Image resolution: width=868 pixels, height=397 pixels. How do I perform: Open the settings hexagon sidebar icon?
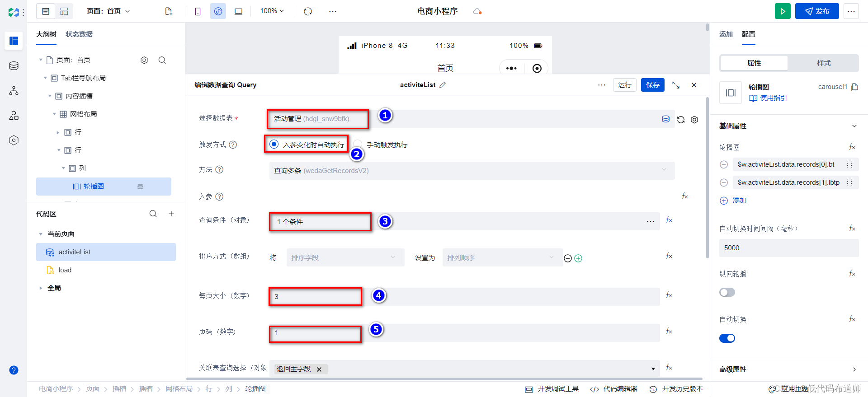(14, 140)
